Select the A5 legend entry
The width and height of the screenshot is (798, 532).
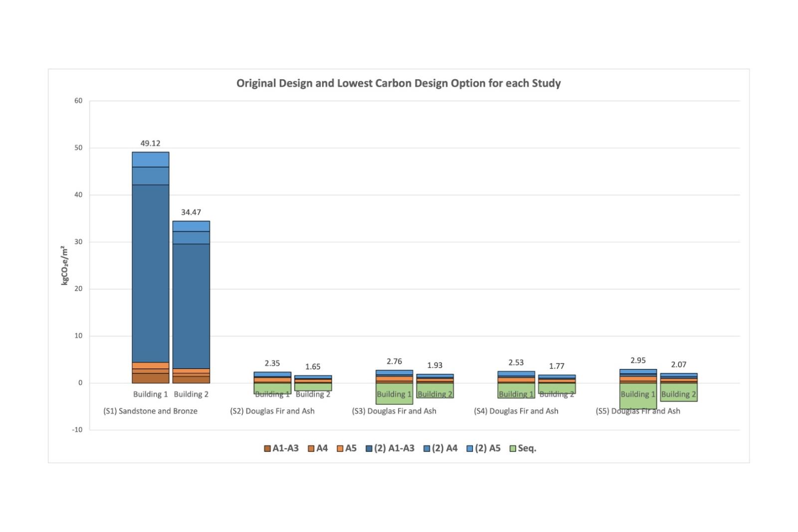pos(347,448)
